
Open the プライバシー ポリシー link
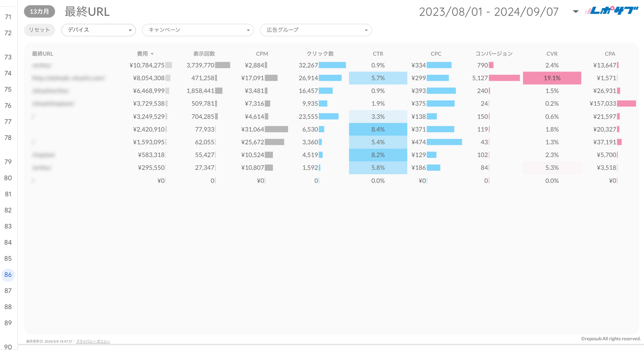93,342
